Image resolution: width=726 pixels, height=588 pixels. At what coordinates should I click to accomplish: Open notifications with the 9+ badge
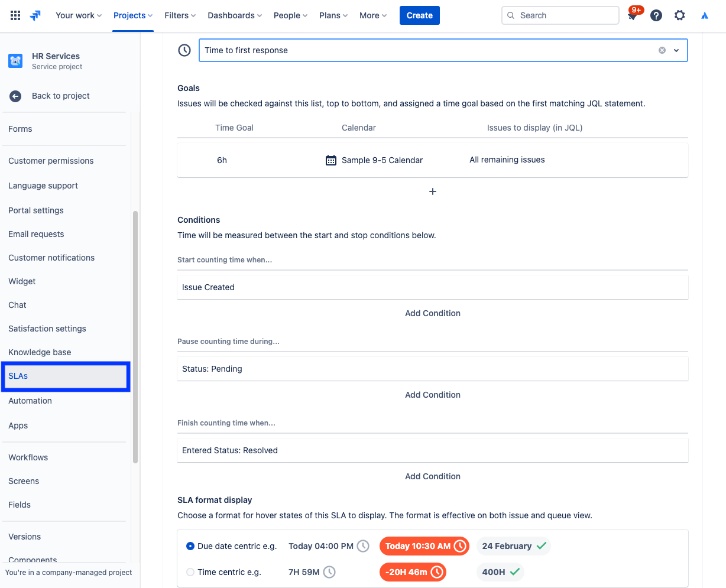[x=633, y=15]
